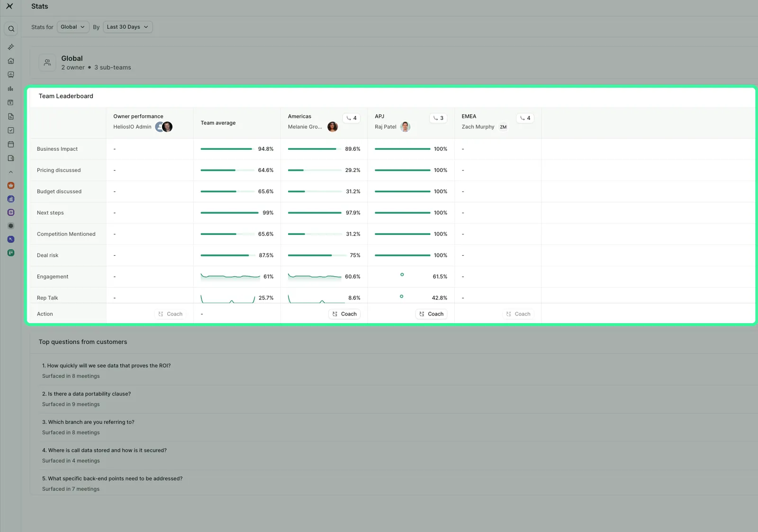
Task: Open the bar chart stats icon in sidebar
Action: [11, 89]
